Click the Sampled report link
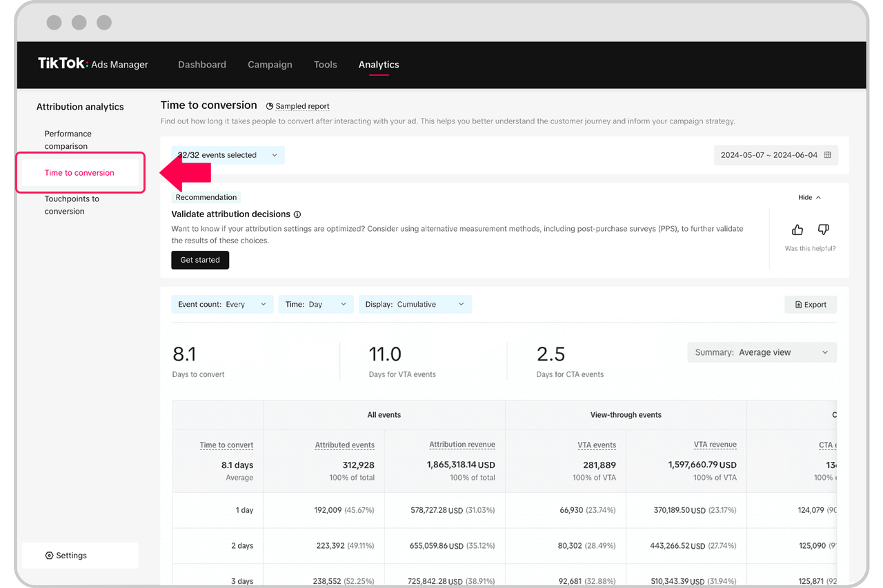This screenshot has width=883, height=588. 302,106
